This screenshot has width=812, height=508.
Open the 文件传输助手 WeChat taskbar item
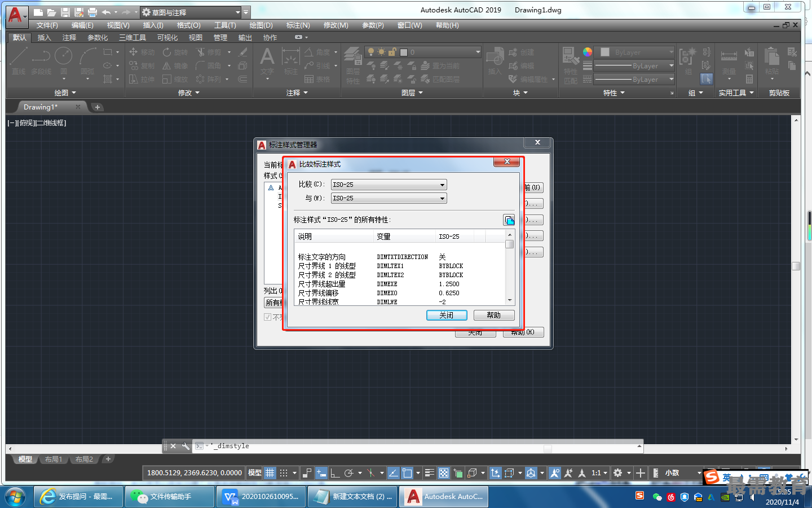(x=170, y=497)
